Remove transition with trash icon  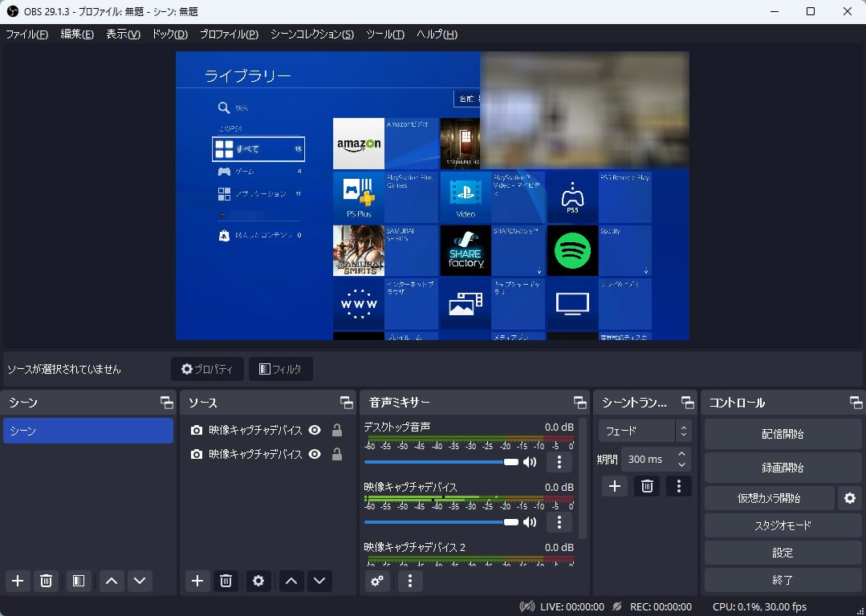[647, 486]
